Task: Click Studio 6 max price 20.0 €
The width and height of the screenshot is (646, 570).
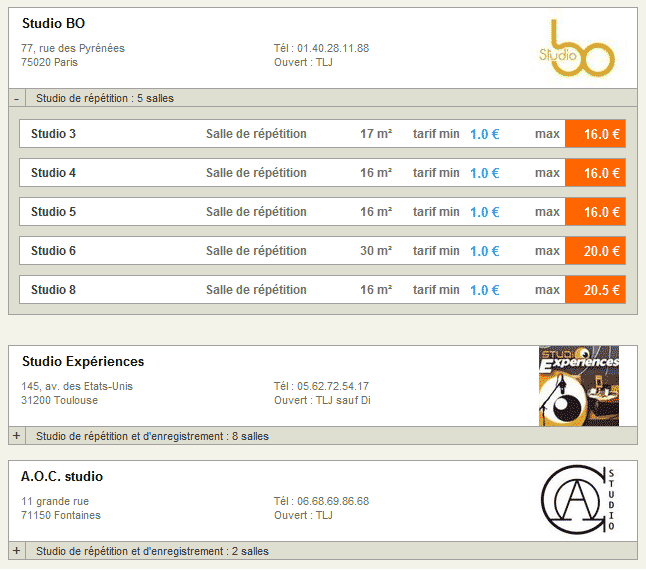Action: 595,251
